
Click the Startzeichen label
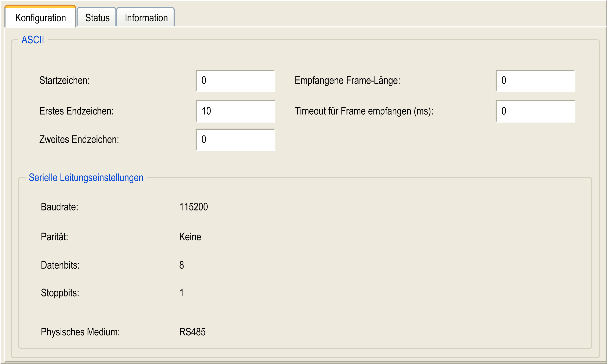click(64, 80)
